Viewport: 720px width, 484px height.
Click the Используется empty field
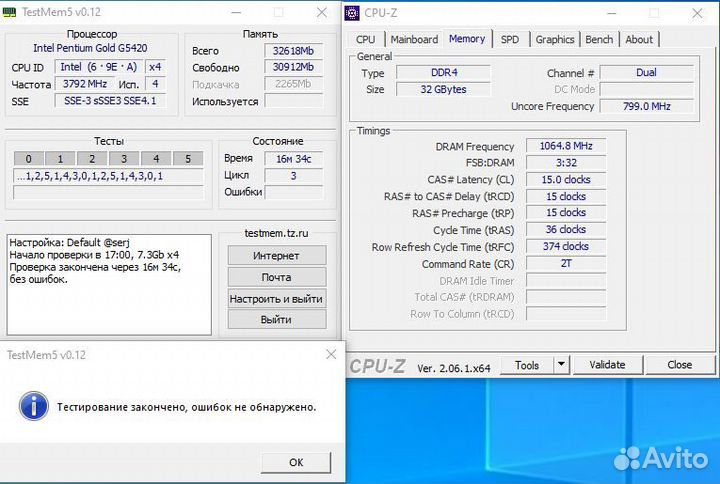point(293,101)
